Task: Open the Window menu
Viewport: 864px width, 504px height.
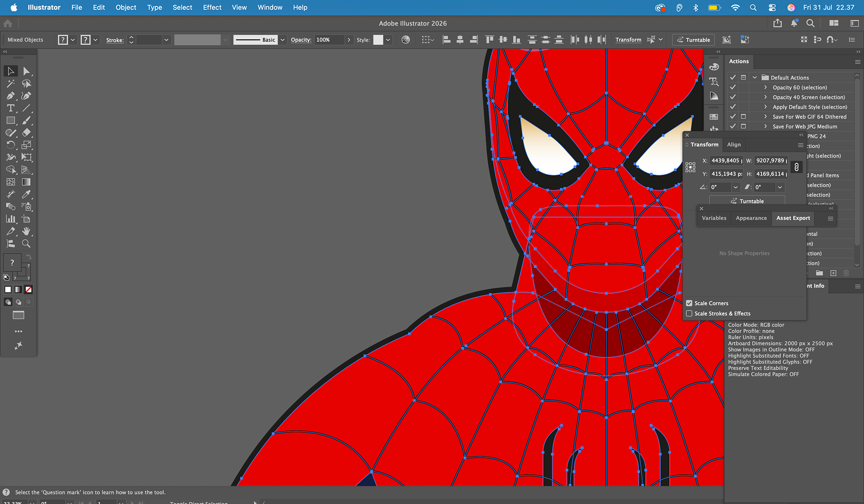Action: tap(270, 7)
